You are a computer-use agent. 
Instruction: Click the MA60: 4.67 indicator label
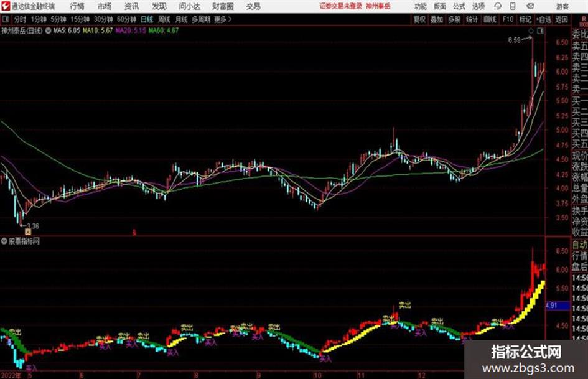164,30
